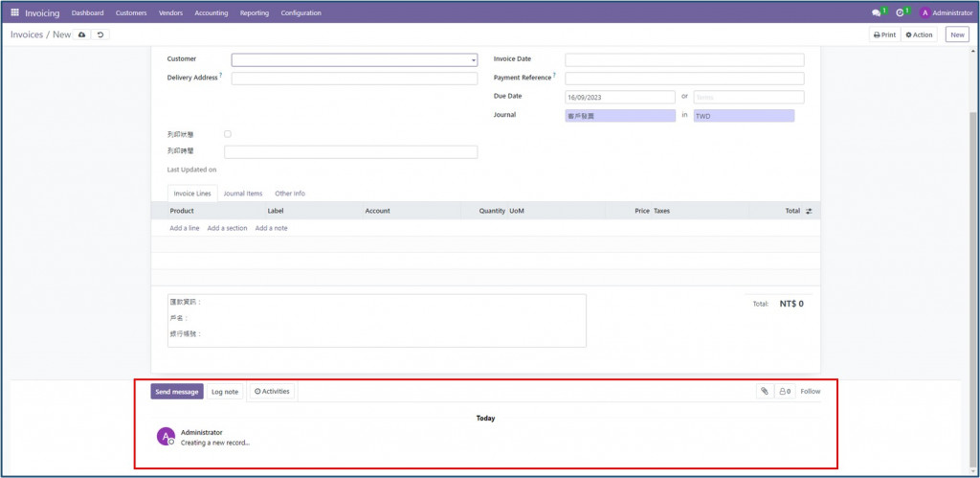Sort by Product column header
980x478 pixels.
click(182, 211)
